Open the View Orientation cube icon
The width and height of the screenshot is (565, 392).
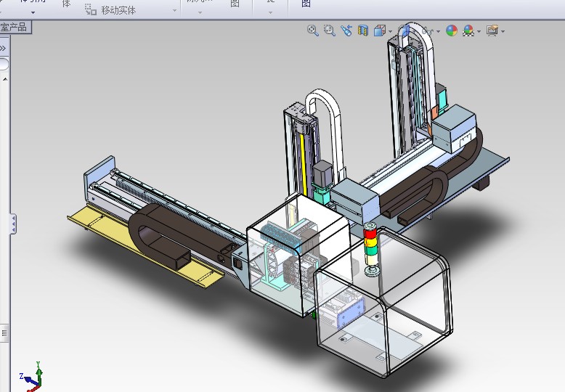point(380,30)
